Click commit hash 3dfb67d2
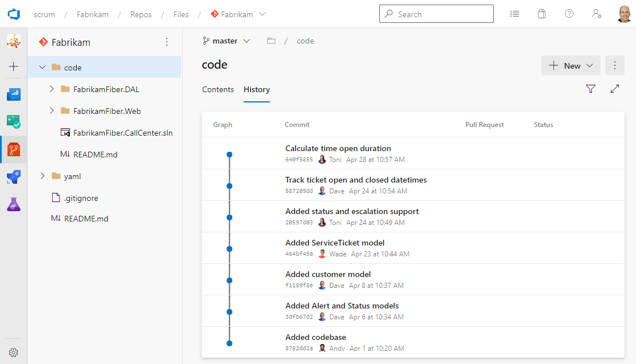 tap(299, 317)
